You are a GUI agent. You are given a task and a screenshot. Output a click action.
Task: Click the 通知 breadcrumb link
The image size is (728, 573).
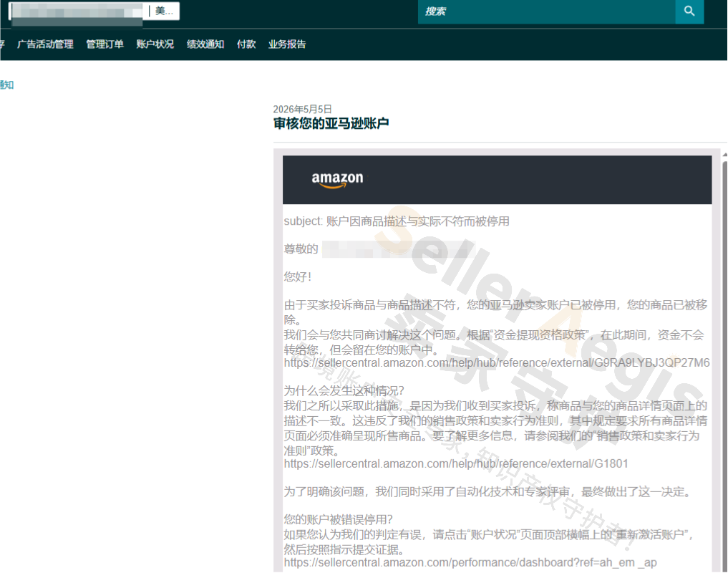click(x=6, y=85)
